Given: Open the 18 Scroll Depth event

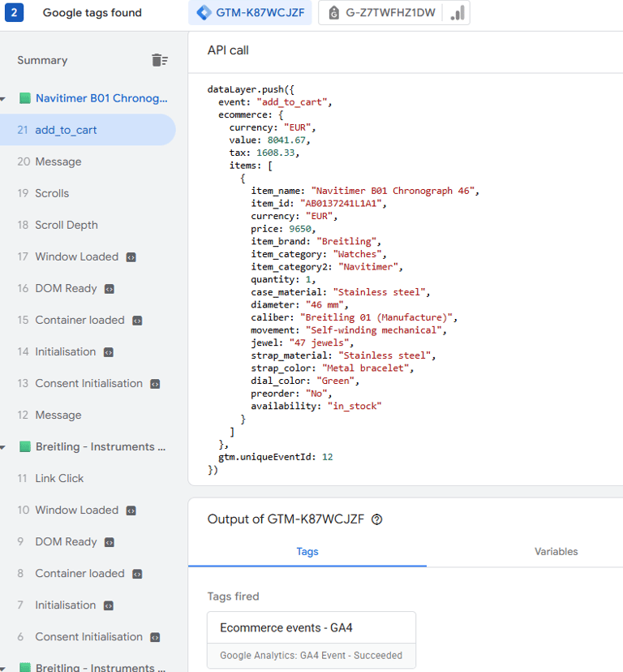Looking at the screenshot, I should pos(66,225).
